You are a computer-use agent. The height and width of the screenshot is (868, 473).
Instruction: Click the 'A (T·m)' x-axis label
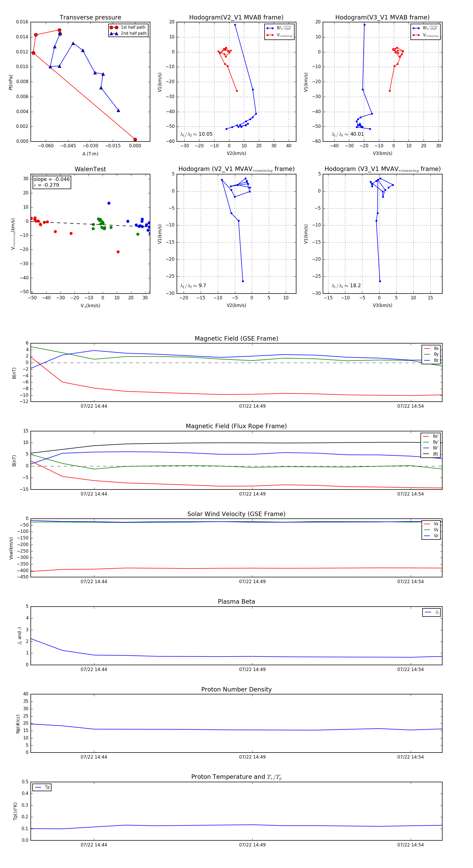coord(90,154)
